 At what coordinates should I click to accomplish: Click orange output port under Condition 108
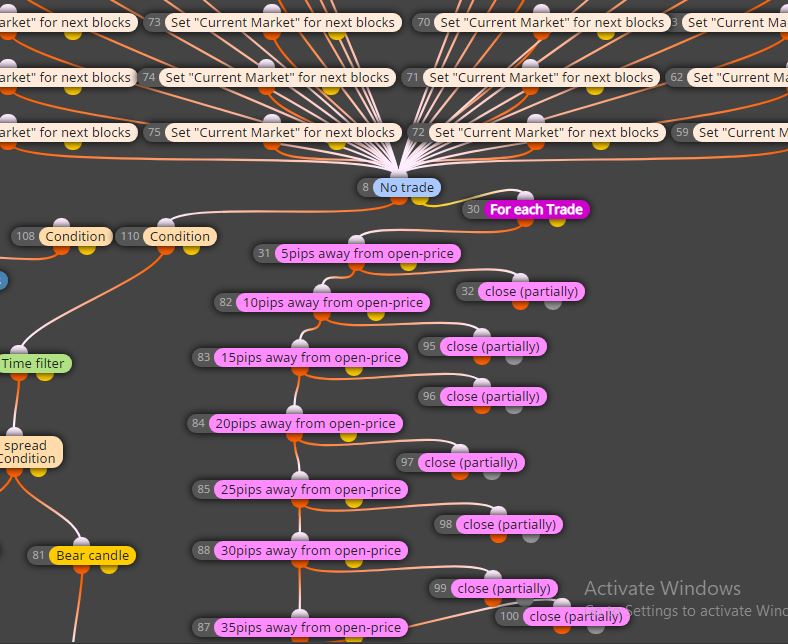click(x=61, y=249)
